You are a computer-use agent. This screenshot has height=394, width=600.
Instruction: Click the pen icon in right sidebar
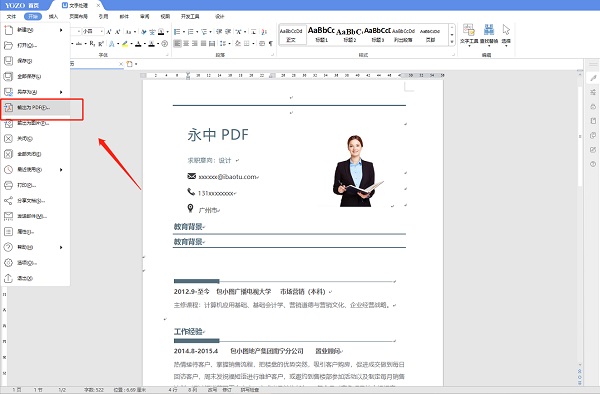593,78
